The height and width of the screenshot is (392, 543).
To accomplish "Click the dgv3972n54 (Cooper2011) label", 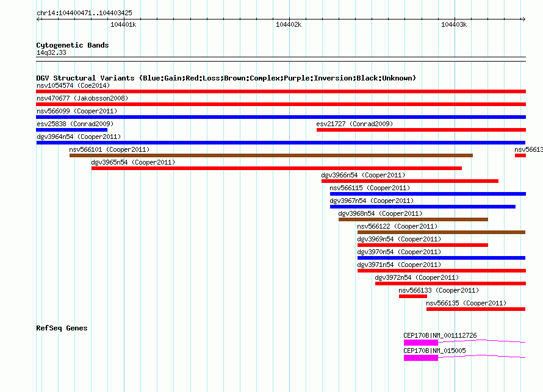I will (417, 277).
